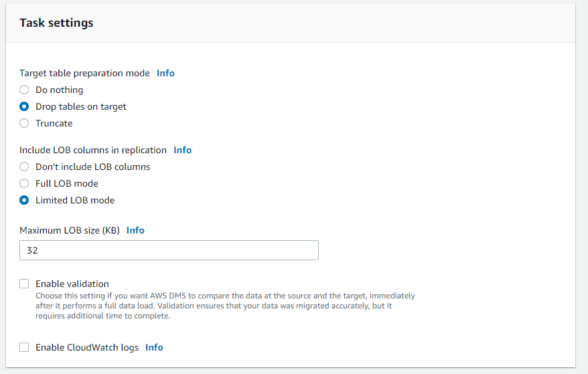The height and width of the screenshot is (374, 588).
Task: Open Info for Target table preparation mode
Action: [x=165, y=73]
